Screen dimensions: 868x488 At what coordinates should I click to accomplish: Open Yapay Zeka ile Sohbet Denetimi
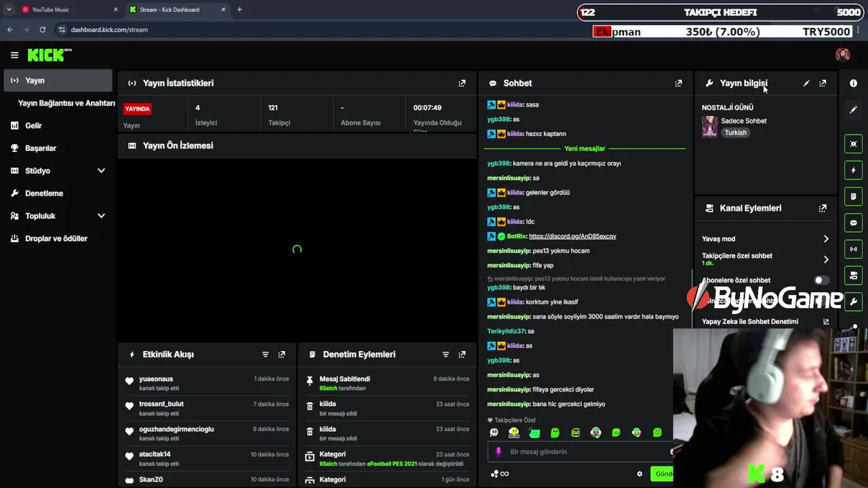tap(766, 322)
